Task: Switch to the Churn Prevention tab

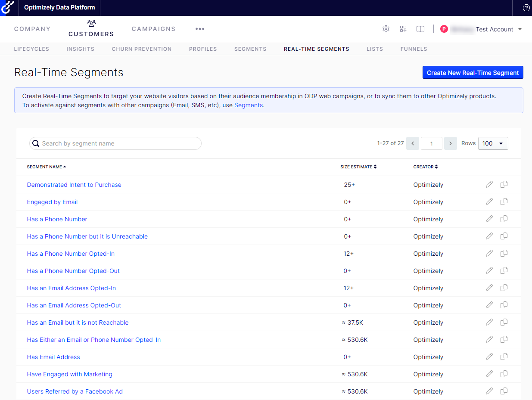Action: [x=142, y=49]
